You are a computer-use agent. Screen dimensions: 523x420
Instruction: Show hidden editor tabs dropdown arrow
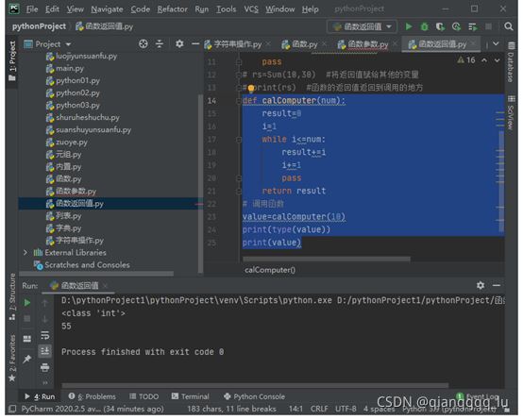(x=496, y=44)
